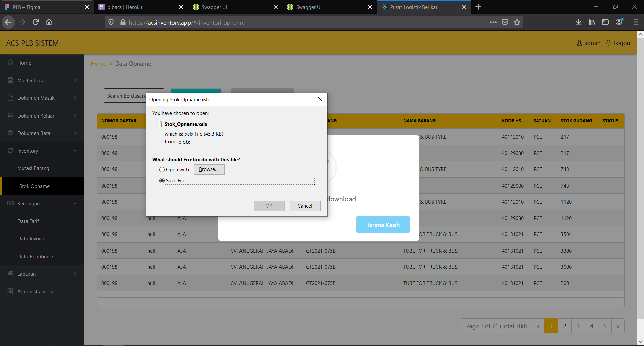This screenshot has width=644, height=346.
Task: Open the Firefox Library icon
Action: point(592,22)
